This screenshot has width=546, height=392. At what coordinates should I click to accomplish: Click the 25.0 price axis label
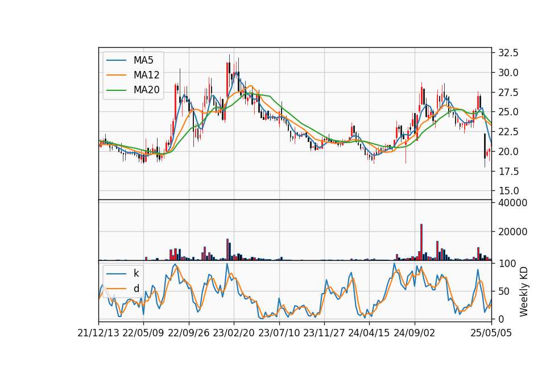508,112
